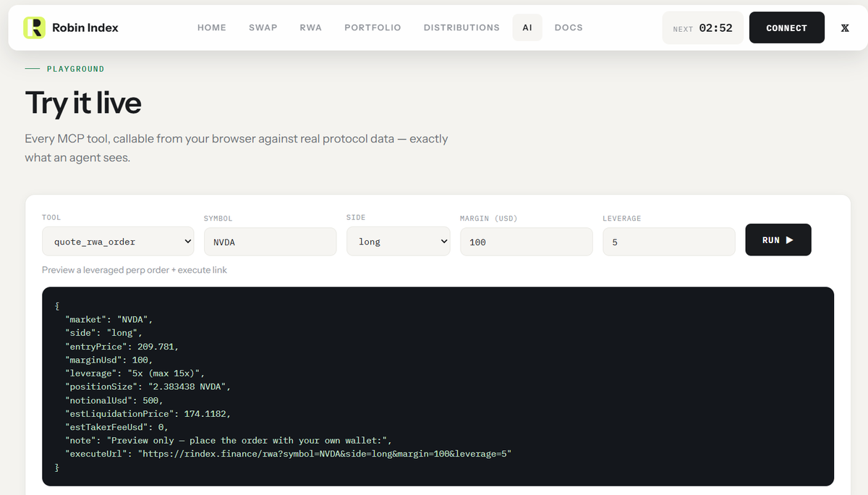Click the "Preview a leveraged perp order" description
The width and height of the screenshot is (868, 495).
135,270
